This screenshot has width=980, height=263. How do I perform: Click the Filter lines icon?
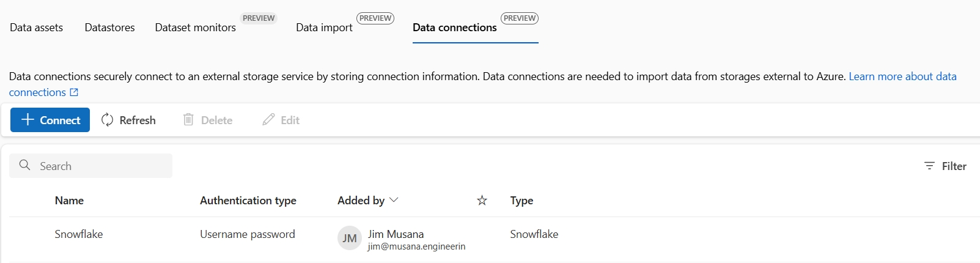[x=929, y=166]
